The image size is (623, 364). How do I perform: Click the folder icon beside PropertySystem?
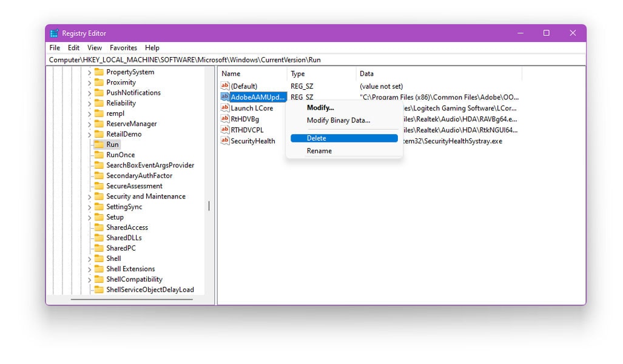pos(99,72)
